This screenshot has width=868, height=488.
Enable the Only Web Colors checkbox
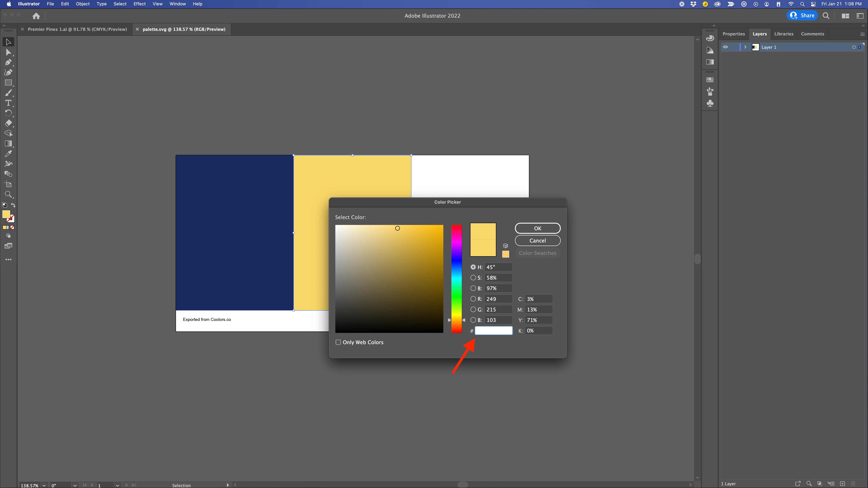[338, 342]
